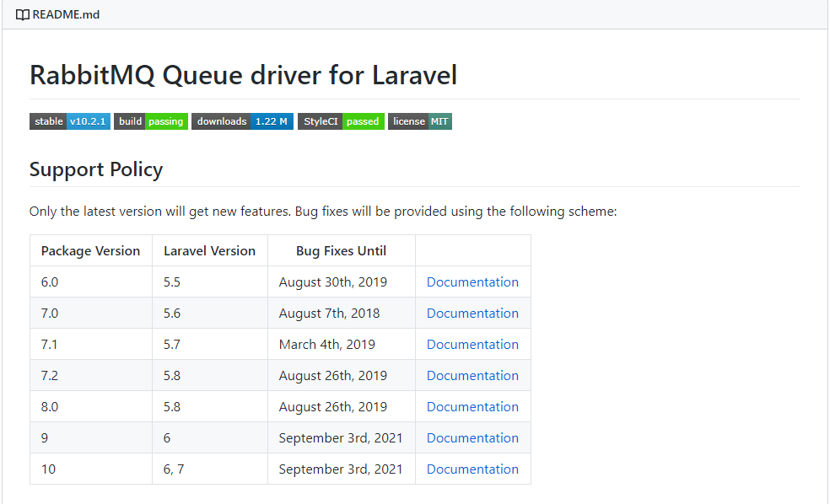
Task: Click the Package Version column header
Action: point(90,251)
